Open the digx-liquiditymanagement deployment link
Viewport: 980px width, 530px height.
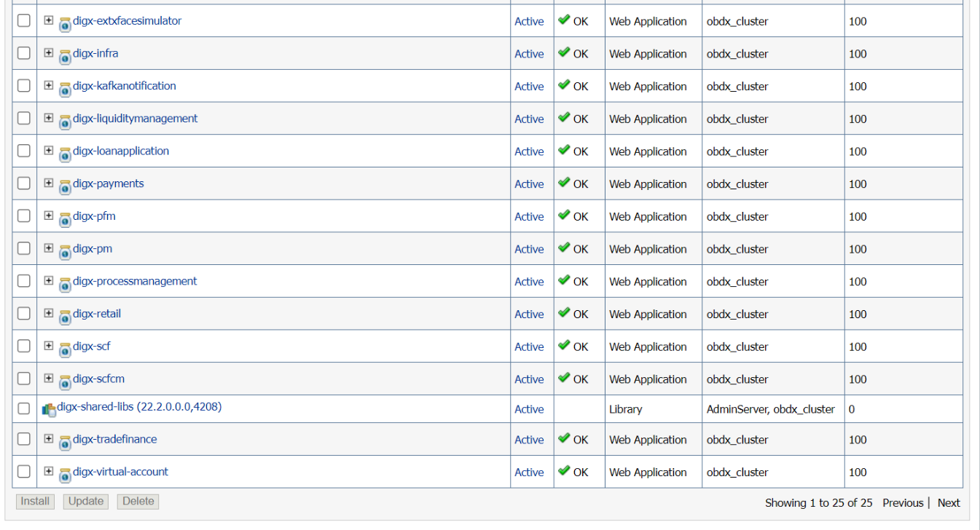tap(136, 118)
